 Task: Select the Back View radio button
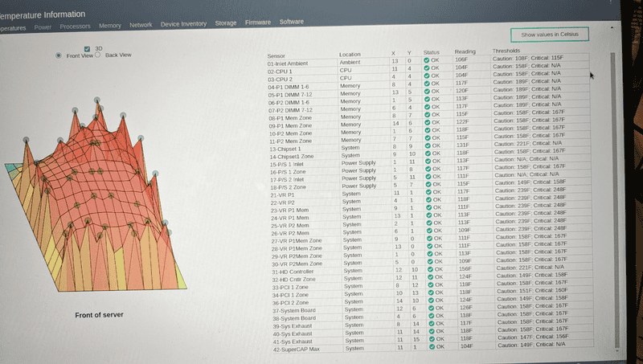coord(97,55)
